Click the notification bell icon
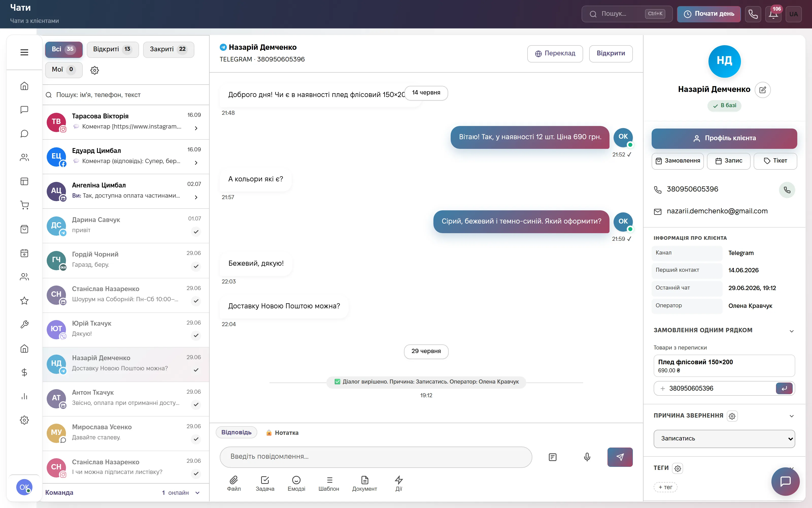The image size is (812, 508). click(x=773, y=14)
